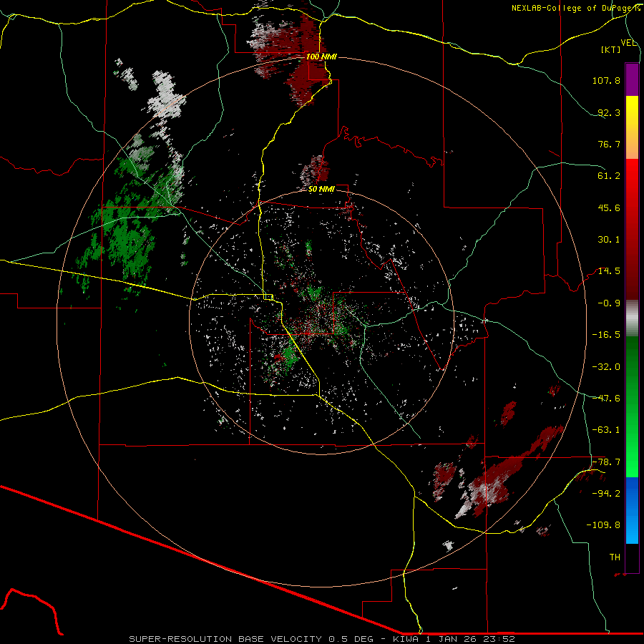Click the 30.1 legend value
644x644 pixels.
pos(609,240)
